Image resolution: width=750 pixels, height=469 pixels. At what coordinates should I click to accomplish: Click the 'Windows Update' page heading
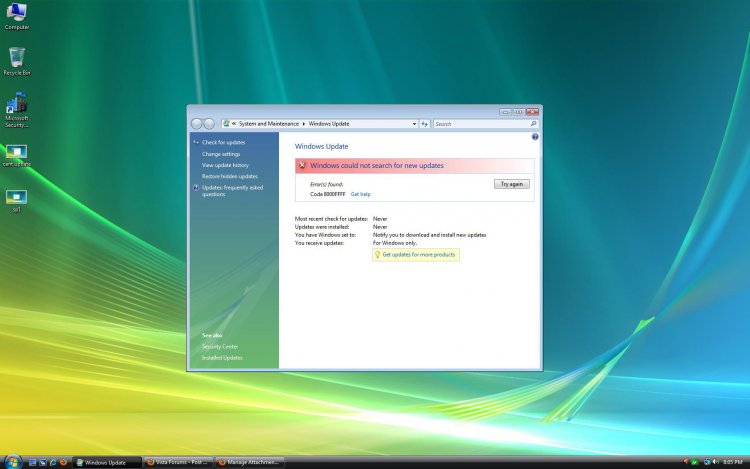click(321, 146)
